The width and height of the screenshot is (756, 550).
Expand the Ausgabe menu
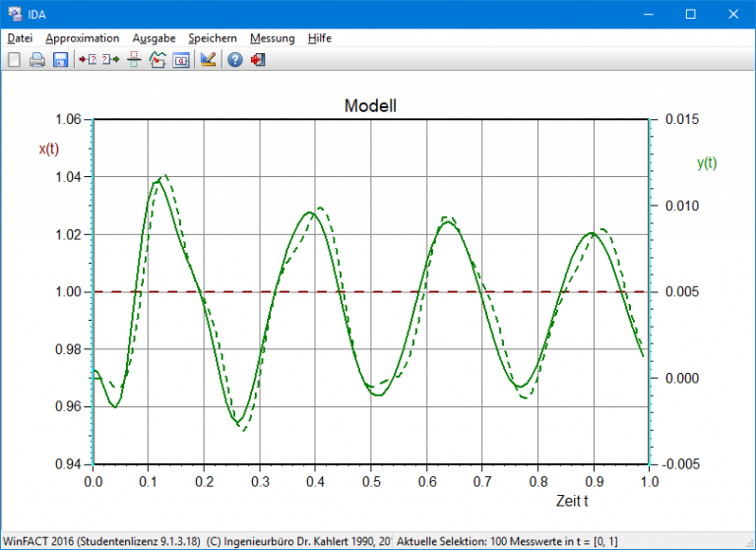point(154,38)
